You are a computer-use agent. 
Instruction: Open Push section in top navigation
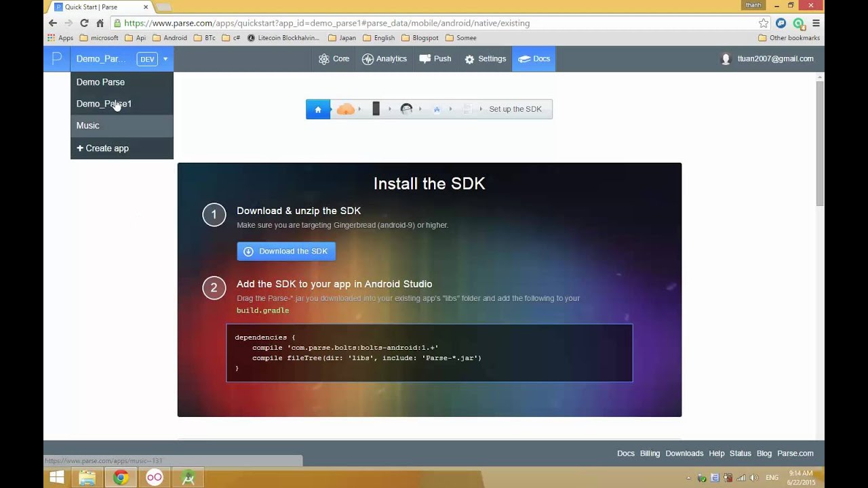[x=435, y=59]
